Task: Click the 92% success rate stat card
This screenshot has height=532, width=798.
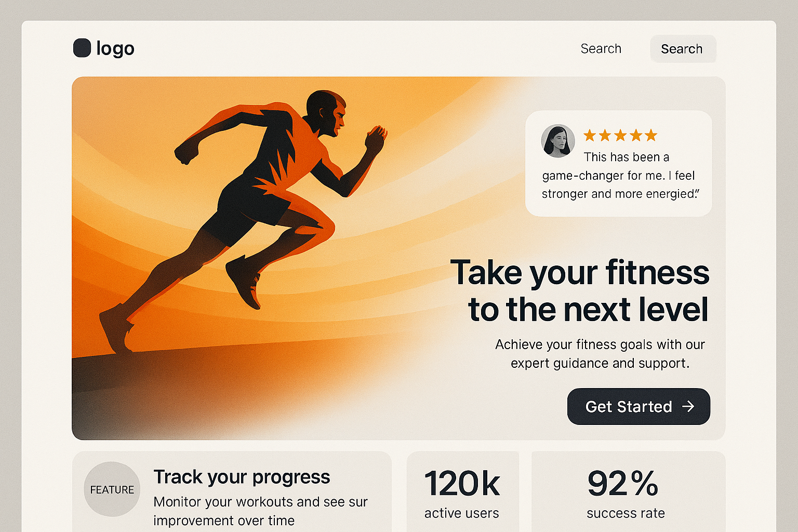Action: tap(628, 491)
